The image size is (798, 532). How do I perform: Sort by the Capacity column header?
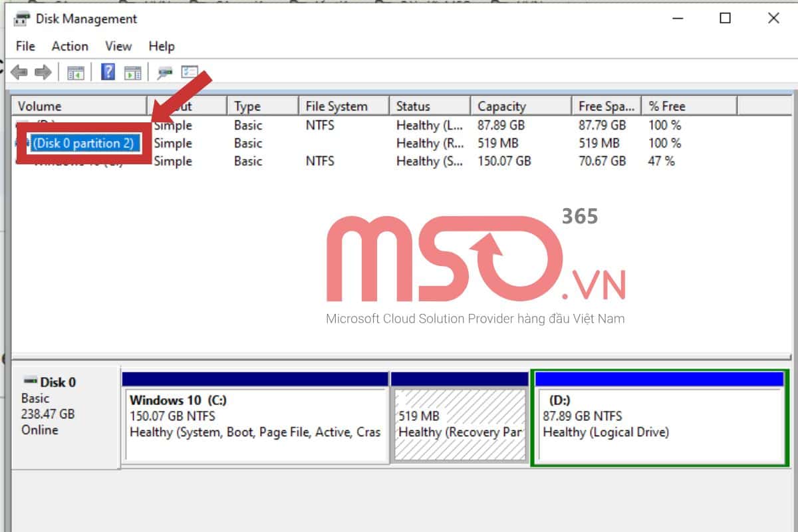tap(521, 106)
